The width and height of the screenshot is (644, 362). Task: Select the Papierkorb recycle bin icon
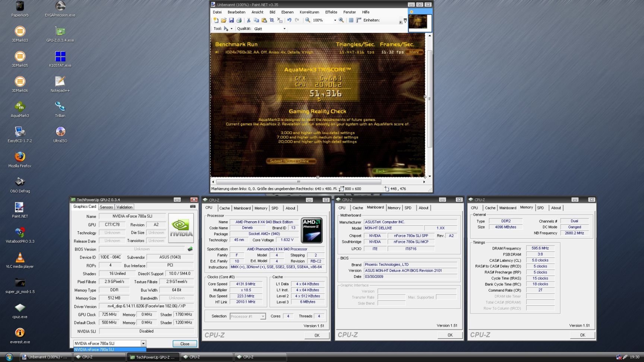20,9
